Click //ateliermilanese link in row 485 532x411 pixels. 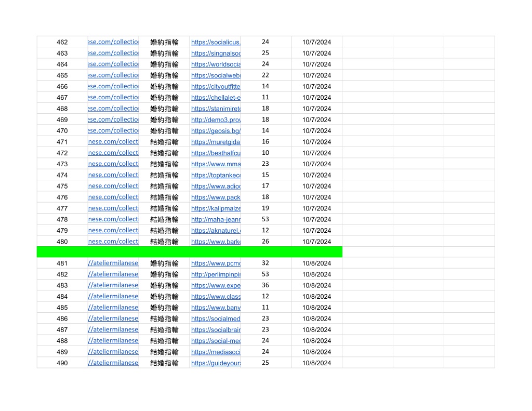pos(113,307)
